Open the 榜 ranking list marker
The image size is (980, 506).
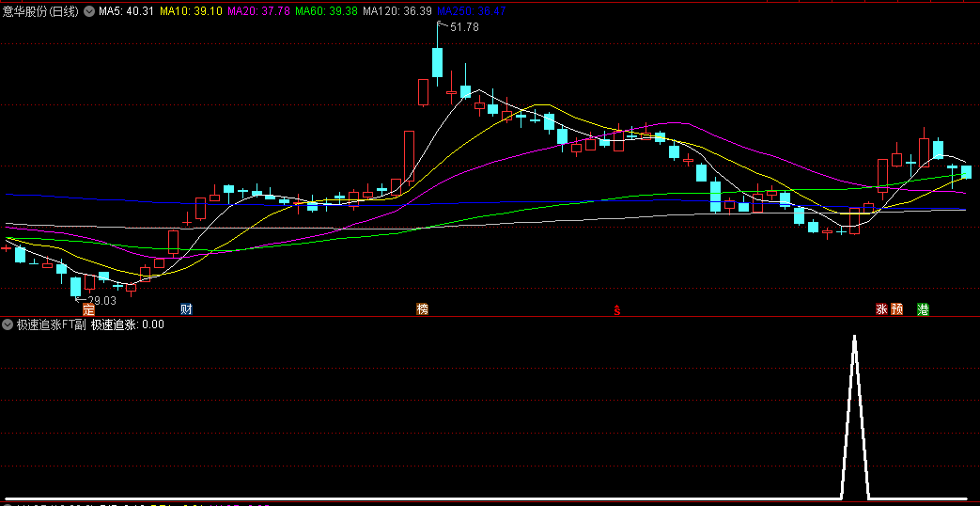tap(422, 309)
